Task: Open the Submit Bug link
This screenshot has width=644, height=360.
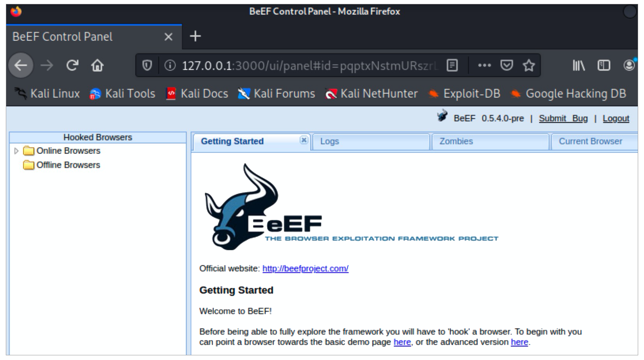Action: click(563, 118)
